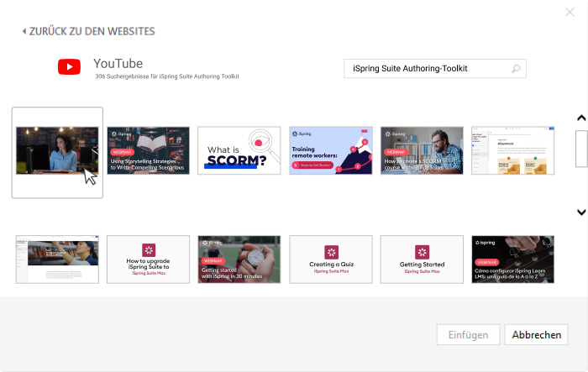
Task: Go back via Zurück zu den Websites
Action: point(88,31)
